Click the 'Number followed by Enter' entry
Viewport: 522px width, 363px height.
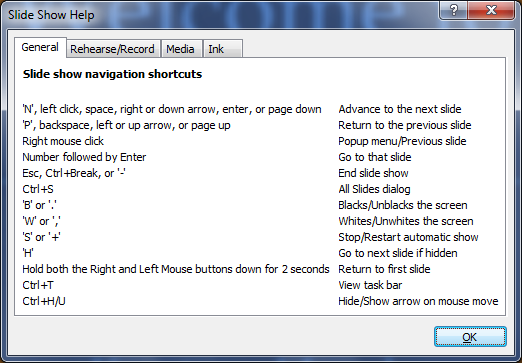(84, 157)
